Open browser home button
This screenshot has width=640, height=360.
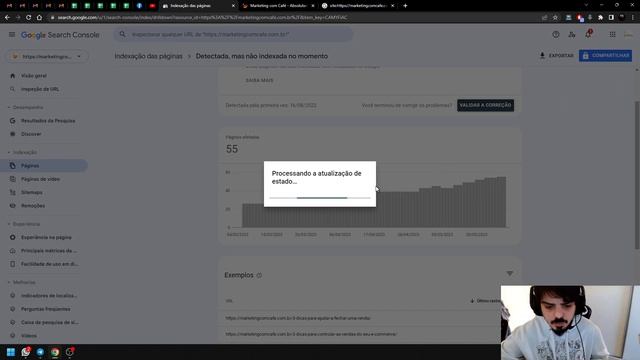pyautogui.click(x=39, y=18)
